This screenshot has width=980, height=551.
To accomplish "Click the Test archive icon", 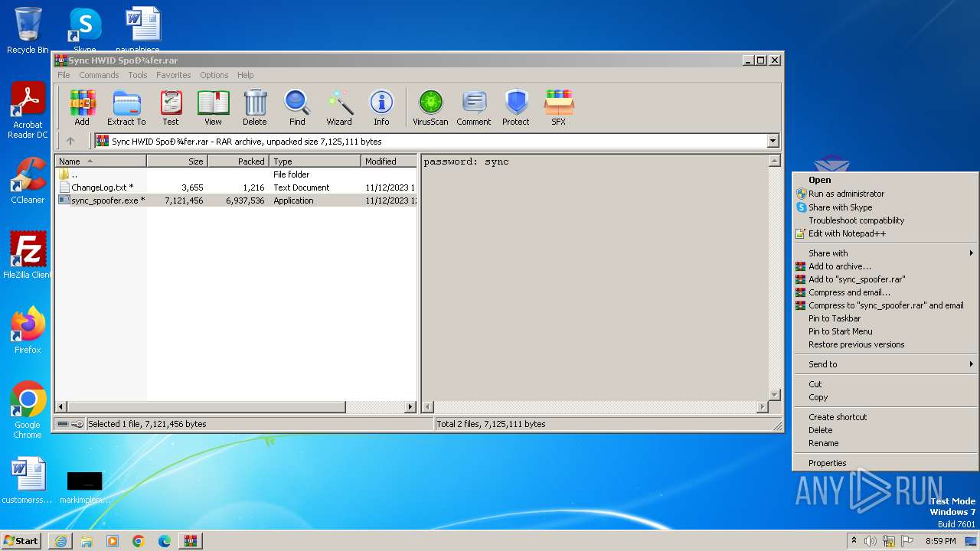I will [171, 107].
